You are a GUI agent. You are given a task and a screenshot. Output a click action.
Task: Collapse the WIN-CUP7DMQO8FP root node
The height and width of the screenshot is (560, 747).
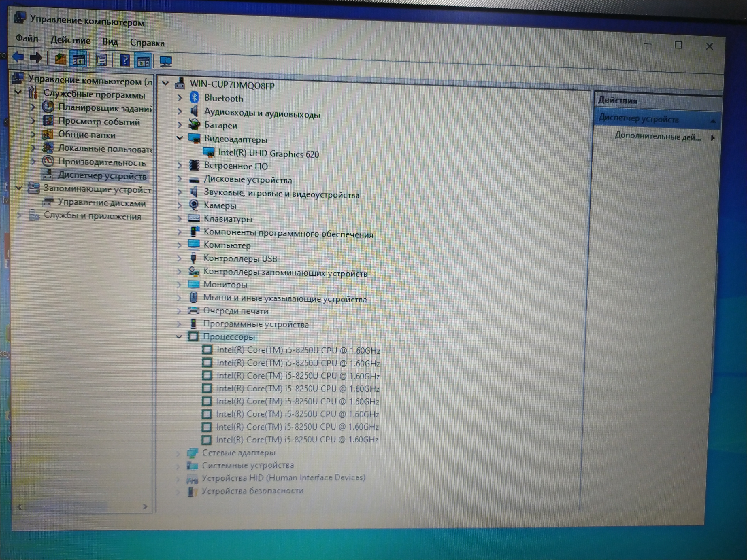[165, 83]
